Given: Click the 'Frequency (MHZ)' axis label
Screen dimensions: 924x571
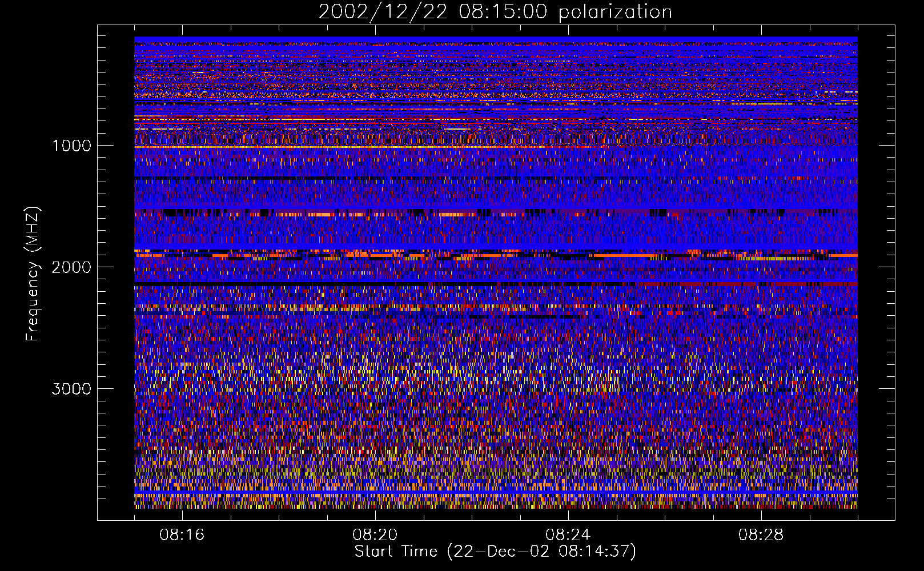Looking at the screenshot, I should tap(33, 275).
